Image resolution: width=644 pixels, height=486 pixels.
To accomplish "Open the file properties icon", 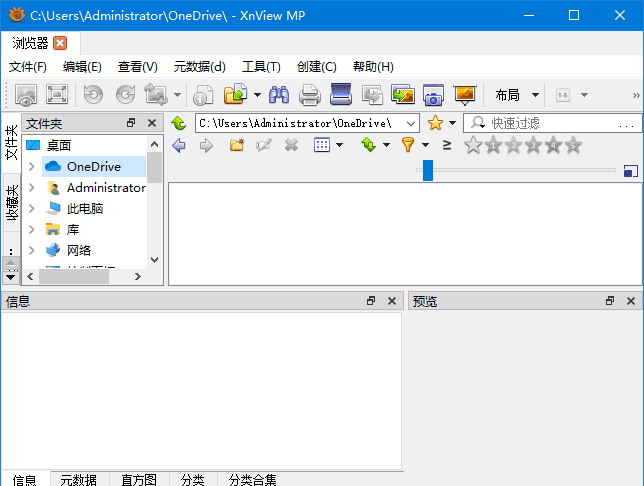I will [x=203, y=95].
